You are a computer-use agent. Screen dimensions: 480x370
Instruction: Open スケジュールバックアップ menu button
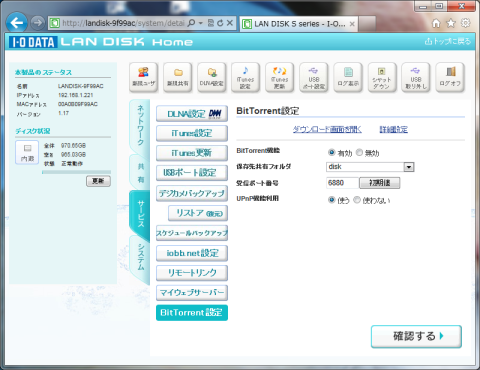pyautogui.click(x=192, y=233)
